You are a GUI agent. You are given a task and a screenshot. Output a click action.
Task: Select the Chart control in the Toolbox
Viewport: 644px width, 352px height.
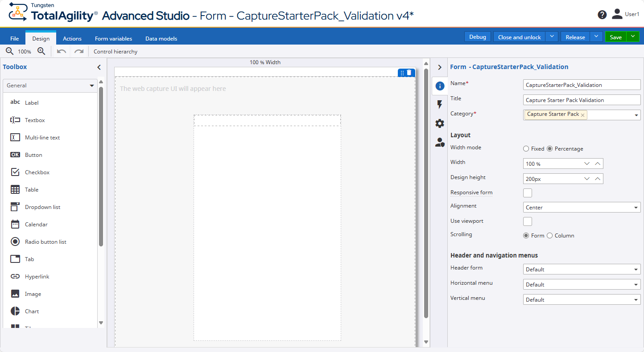[x=32, y=311]
